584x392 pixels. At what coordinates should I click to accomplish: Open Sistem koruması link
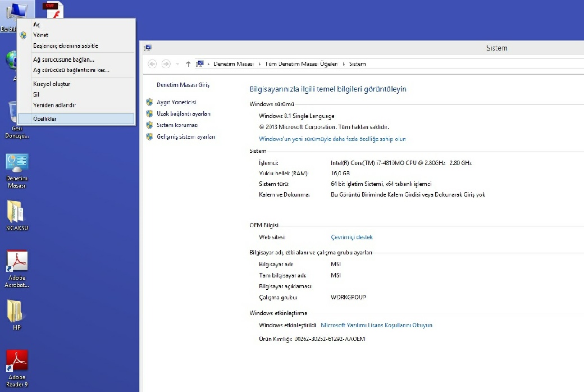177,125
